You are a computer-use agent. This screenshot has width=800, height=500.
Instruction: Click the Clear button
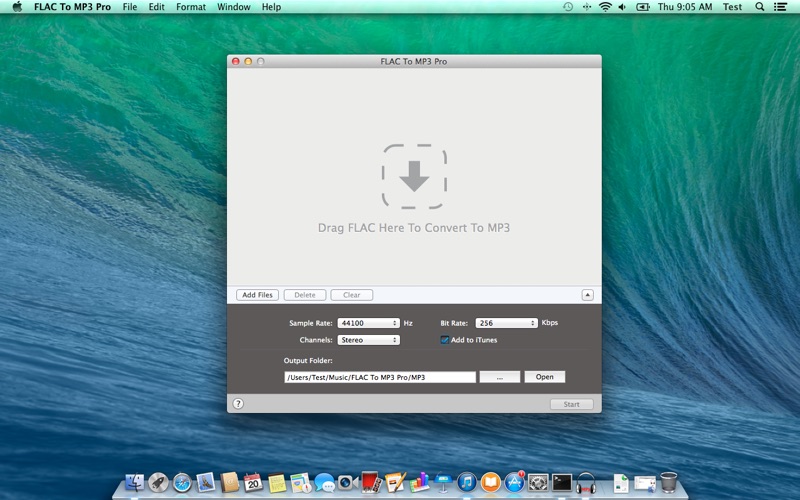click(x=352, y=295)
